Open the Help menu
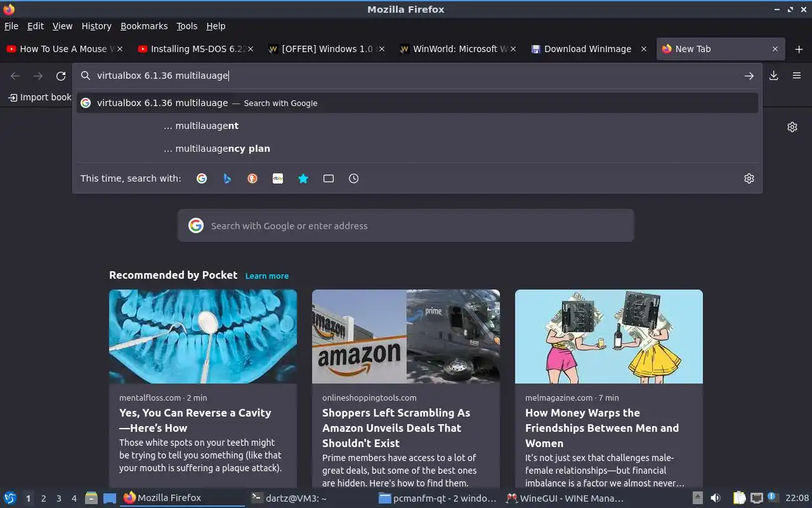The width and height of the screenshot is (812, 508). [x=216, y=26]
